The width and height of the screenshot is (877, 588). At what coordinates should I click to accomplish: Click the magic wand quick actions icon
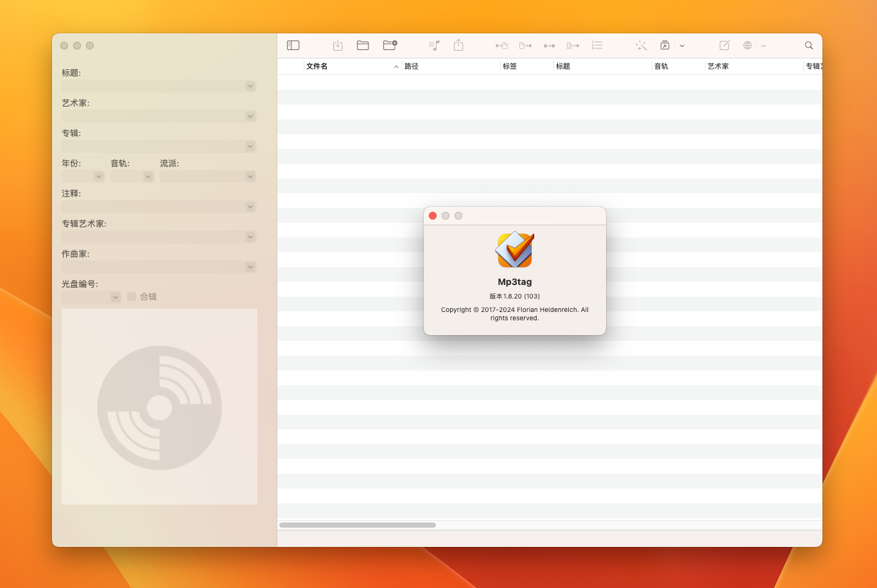click(x=641, y=46)
